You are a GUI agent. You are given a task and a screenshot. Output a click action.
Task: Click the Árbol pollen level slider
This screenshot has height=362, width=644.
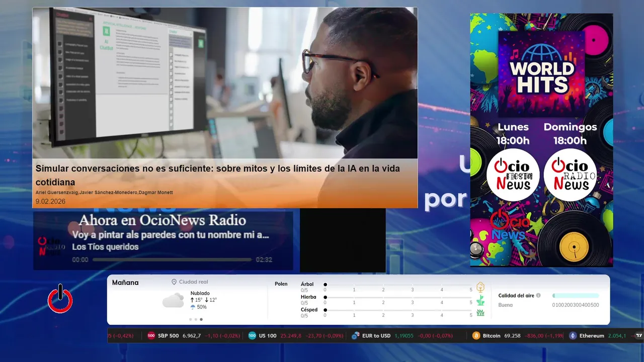click(398, 285)
